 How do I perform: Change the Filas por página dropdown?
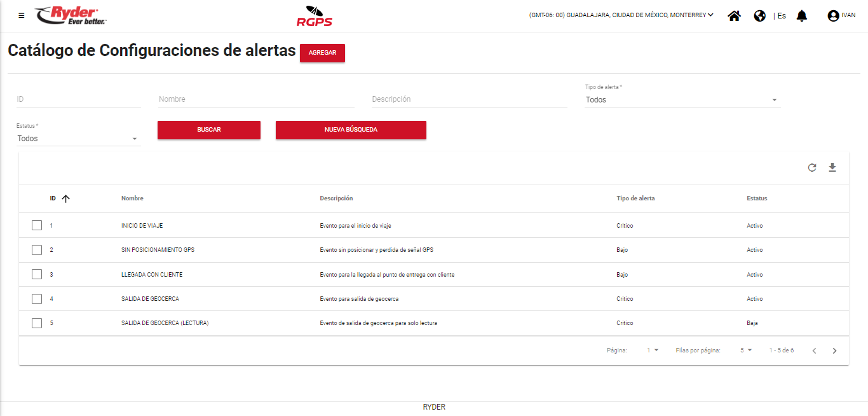coord(745,350)
